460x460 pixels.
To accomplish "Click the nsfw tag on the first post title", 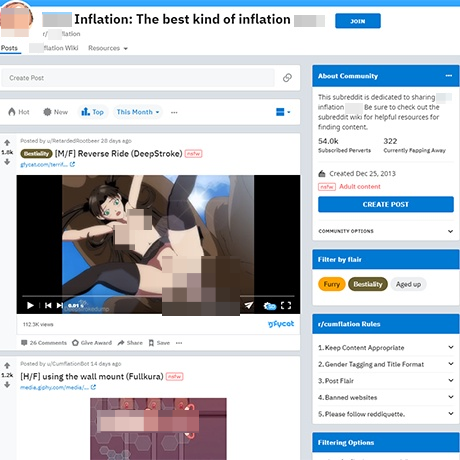I will pyautogui.click(x=193, y=154).
